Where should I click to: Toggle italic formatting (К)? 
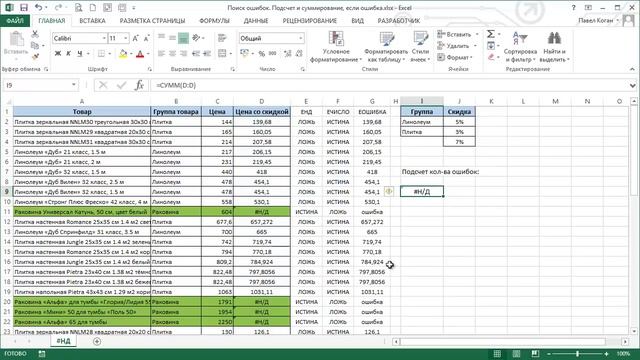coord(69,54)
